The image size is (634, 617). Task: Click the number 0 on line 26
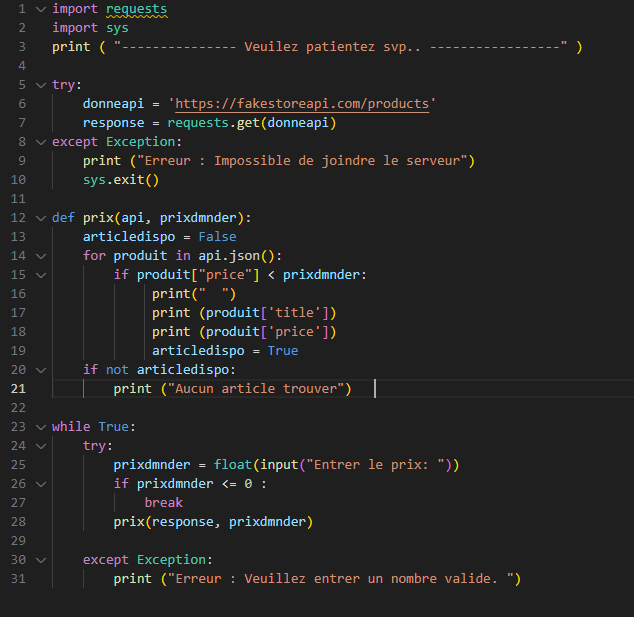click(248, 484)
